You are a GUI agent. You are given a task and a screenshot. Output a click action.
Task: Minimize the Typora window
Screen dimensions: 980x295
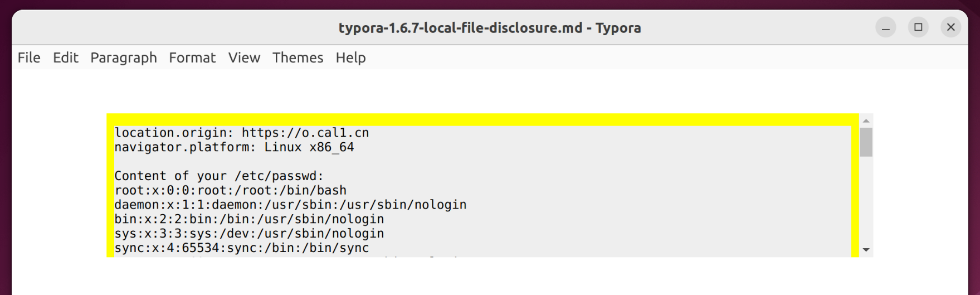coord(885,27)
